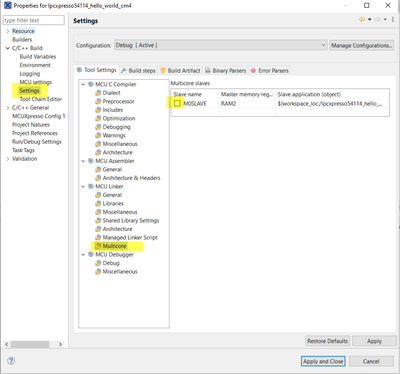The height and width of the screenshot is (374, 400).
Task: Switch to the Build steps tab
Action: coord(138,71)
